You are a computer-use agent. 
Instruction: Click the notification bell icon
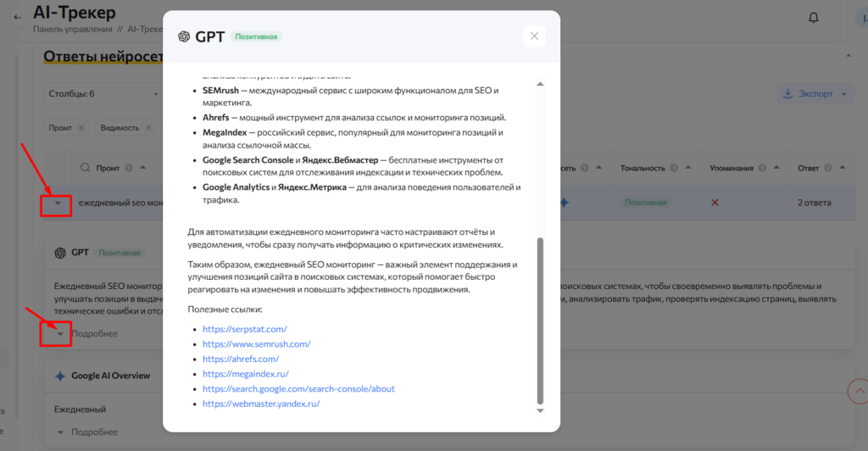click(x=814, y=18)
